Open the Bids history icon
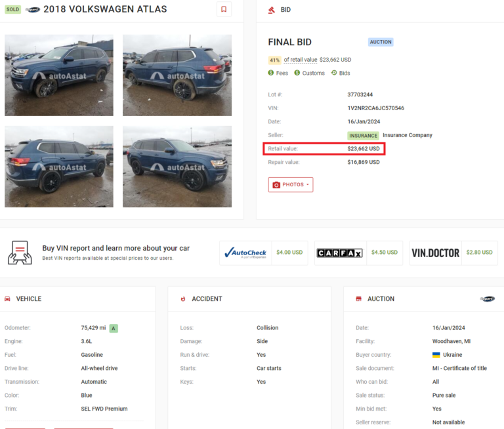Viewport: 504px width, 429px height. [334, 73]
